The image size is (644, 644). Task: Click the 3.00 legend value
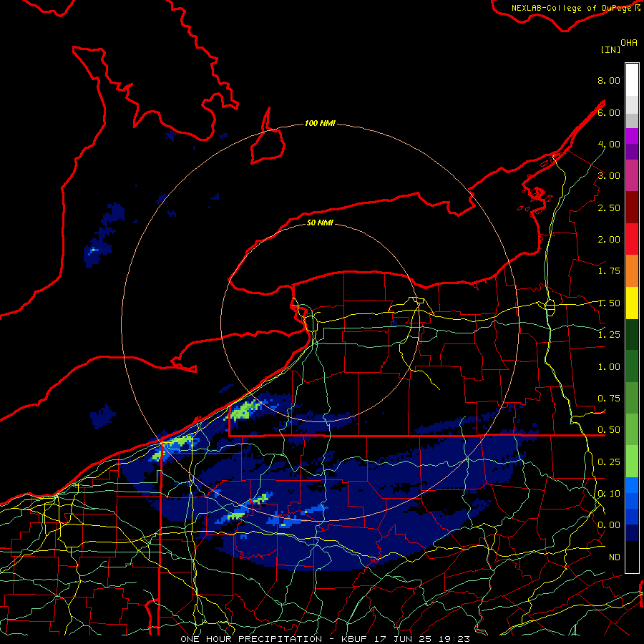pos(609,176)
